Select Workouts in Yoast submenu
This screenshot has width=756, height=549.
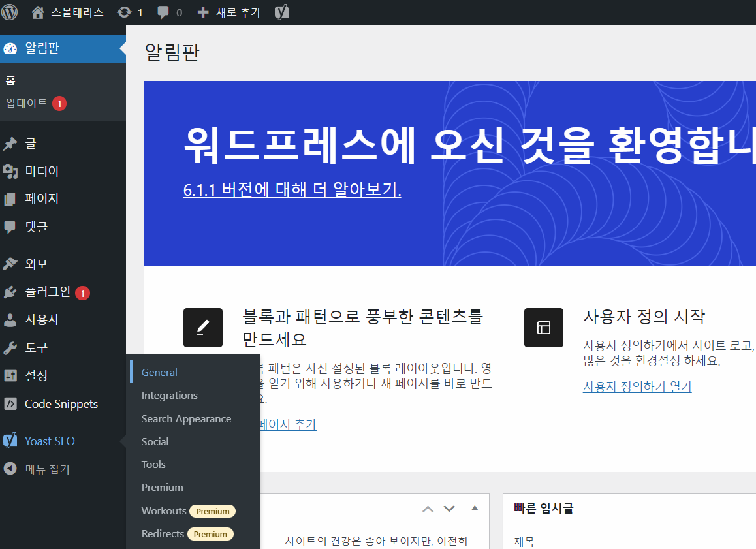click(164, 511)
